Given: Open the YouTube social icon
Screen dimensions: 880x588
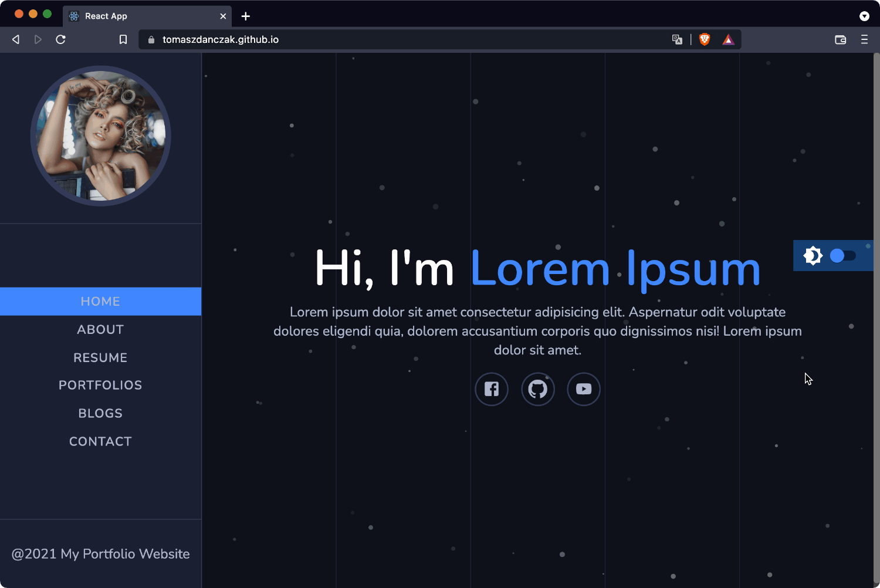Looking at the screenshot, I should 583,388.
